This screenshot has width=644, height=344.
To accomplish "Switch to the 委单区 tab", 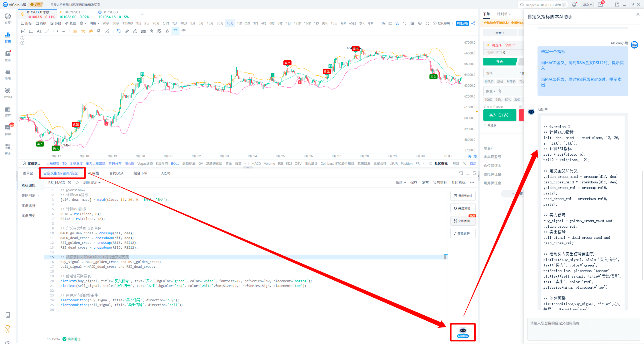I will coord(28,173).
